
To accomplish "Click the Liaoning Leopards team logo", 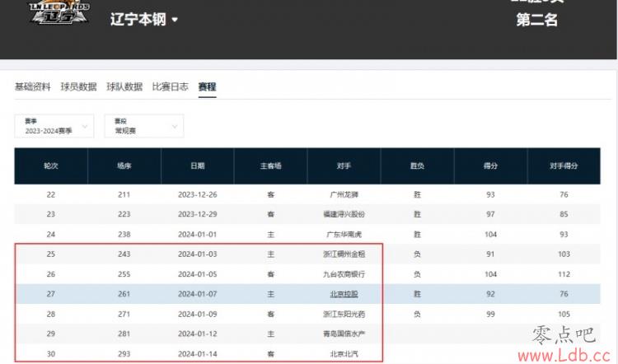I will coord(59,12).
